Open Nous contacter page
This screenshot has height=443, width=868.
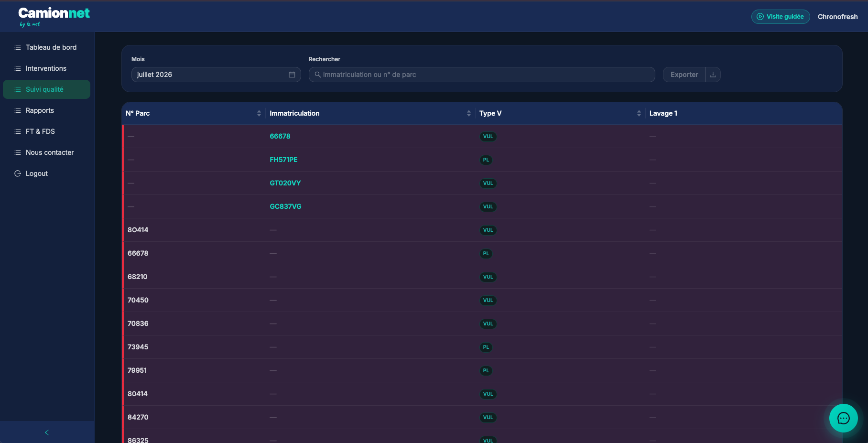pyautogui.click(x=46, y=152)
